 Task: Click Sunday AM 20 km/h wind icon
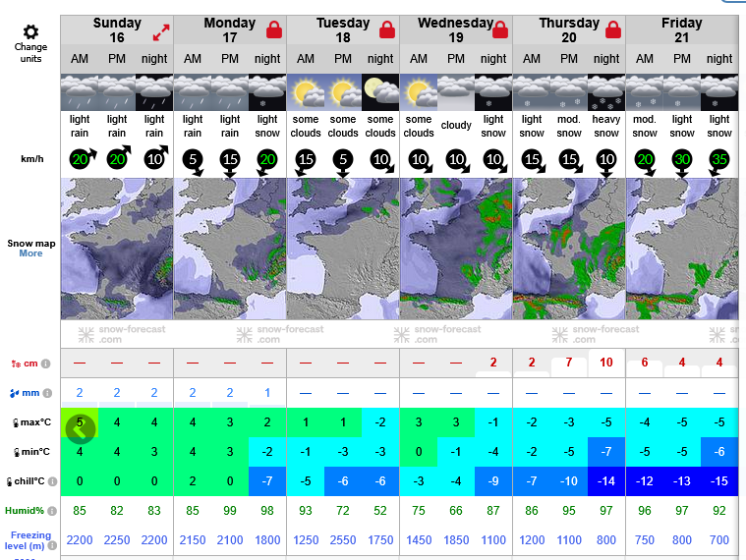tap(82, 158)
